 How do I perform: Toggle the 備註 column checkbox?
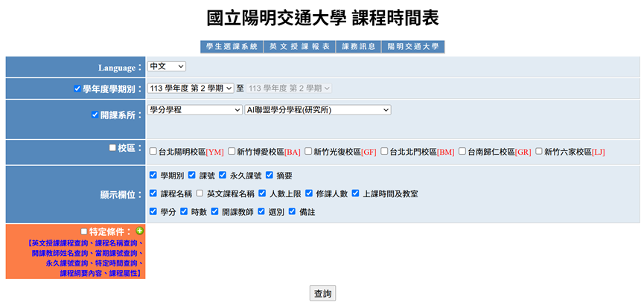(x=293, y=212)
